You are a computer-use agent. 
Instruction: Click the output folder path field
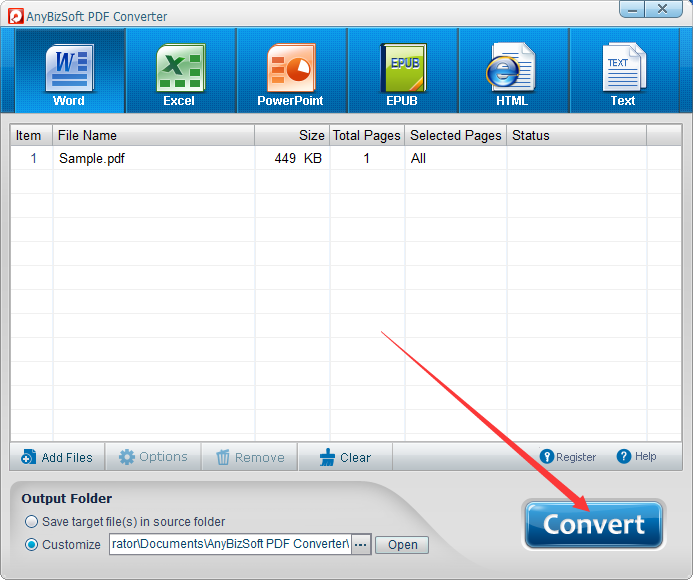(230, 544)
